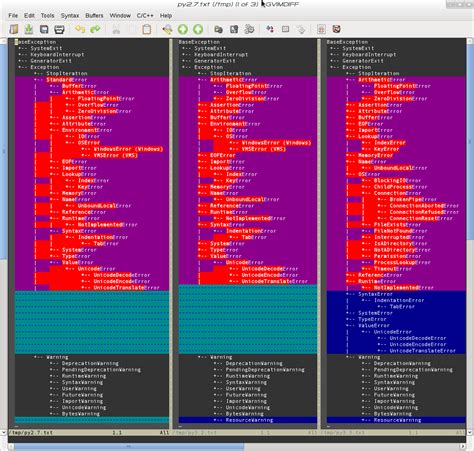Click WindowsError (Windows) in the left pane

tap(128, 149)
